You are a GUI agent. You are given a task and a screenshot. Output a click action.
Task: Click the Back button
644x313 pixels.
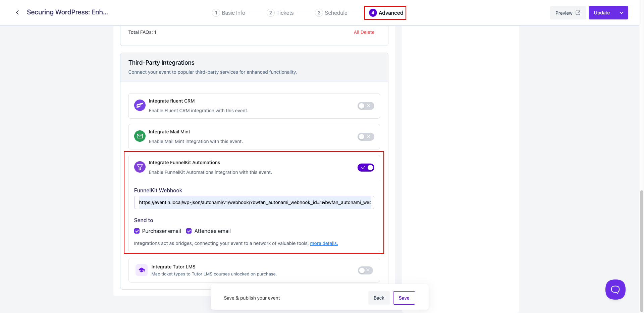379,298
